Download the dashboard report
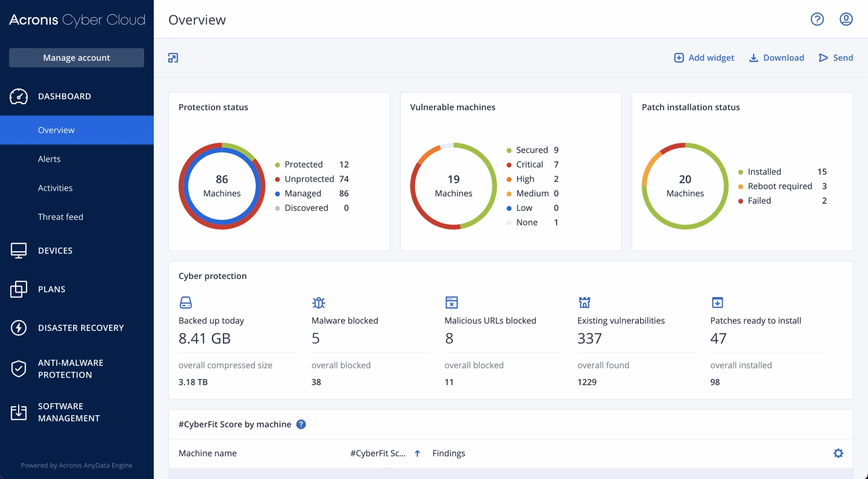The image size is (868, 479). point(777,58)
